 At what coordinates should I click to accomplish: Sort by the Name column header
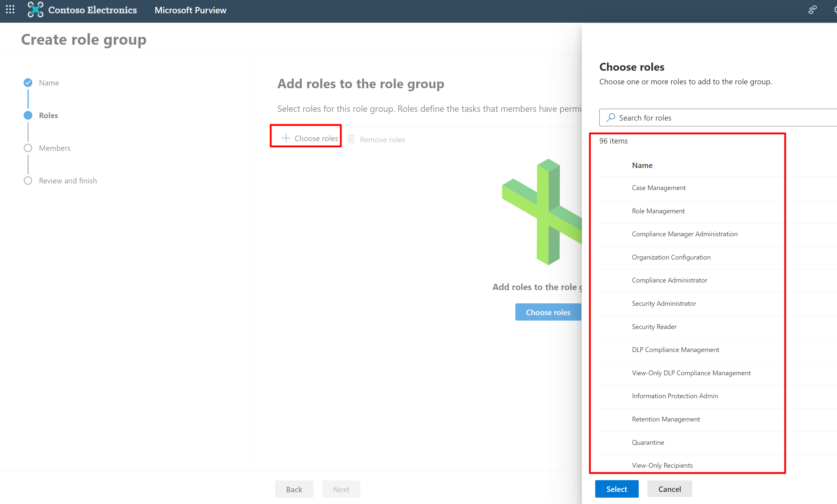[x=642, y=165]
